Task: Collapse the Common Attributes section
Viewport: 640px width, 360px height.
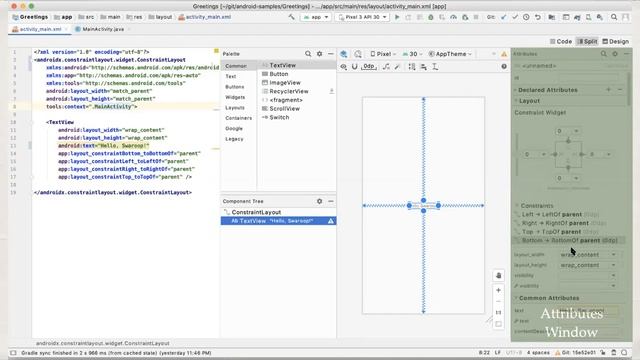Action: pyautogui.click(x=516, y=298)
